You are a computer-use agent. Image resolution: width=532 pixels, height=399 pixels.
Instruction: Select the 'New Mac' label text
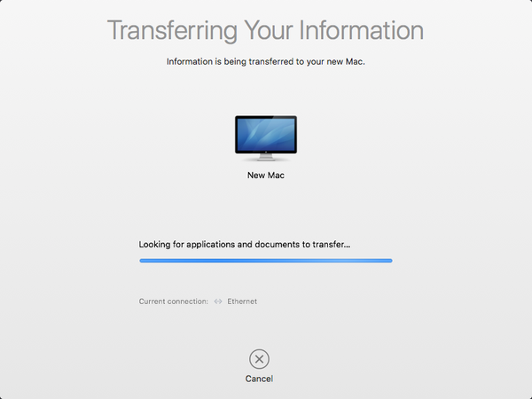(266, 175)
